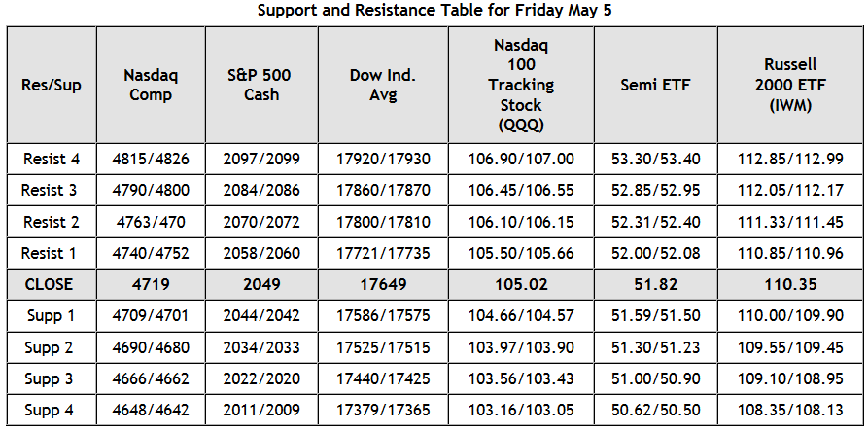
Task: Click Resist 2 Nasdaq cell 4763/470
Action: (x=151, y=222)
